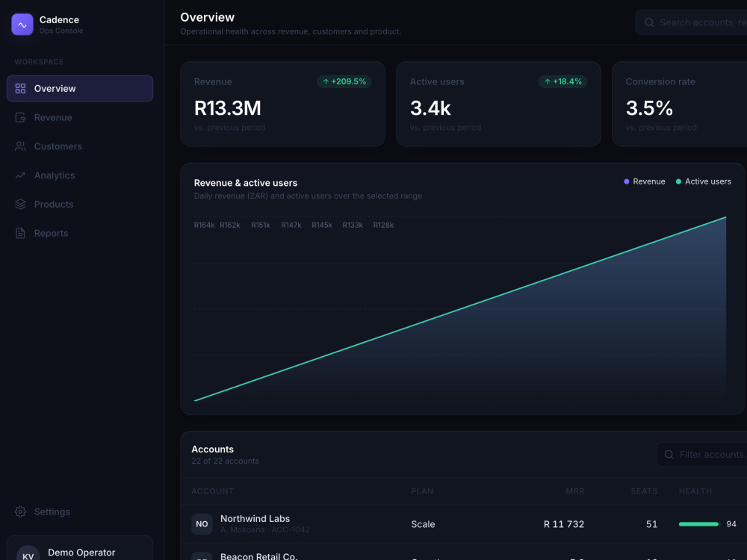Click the R128k chart axis label
This screenshot has width=747, height=560.
pos(383,225)
